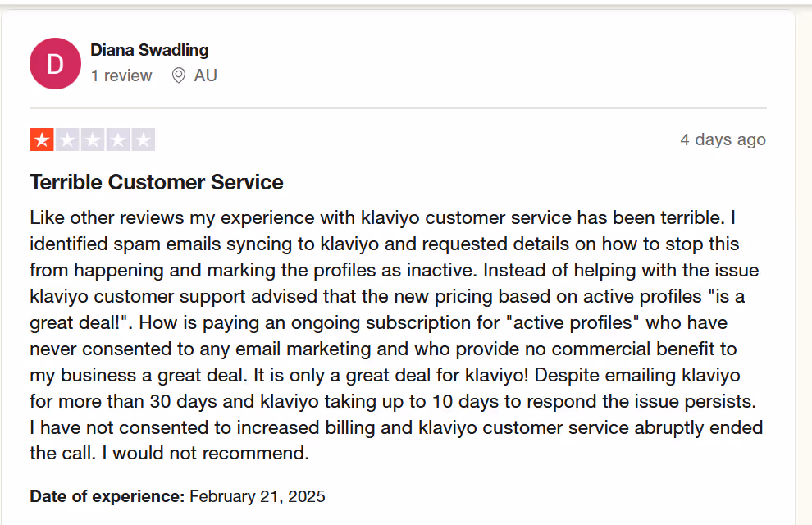Image resolution: width=812 pixels, height=525 pixels.
Task: Select the location pin icon beside AU
Action: coord(178,75)
